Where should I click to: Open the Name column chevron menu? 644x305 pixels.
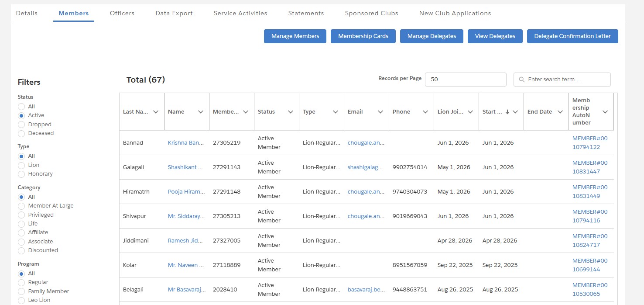(x=201, y=112)
